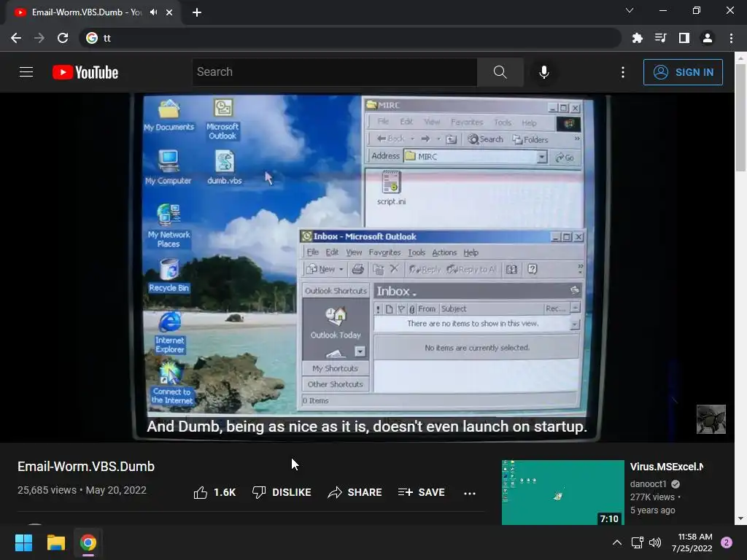Screen dimensions: 747x560
Task: Open the clock showing 11:58 AM
Action: [692, 542]
